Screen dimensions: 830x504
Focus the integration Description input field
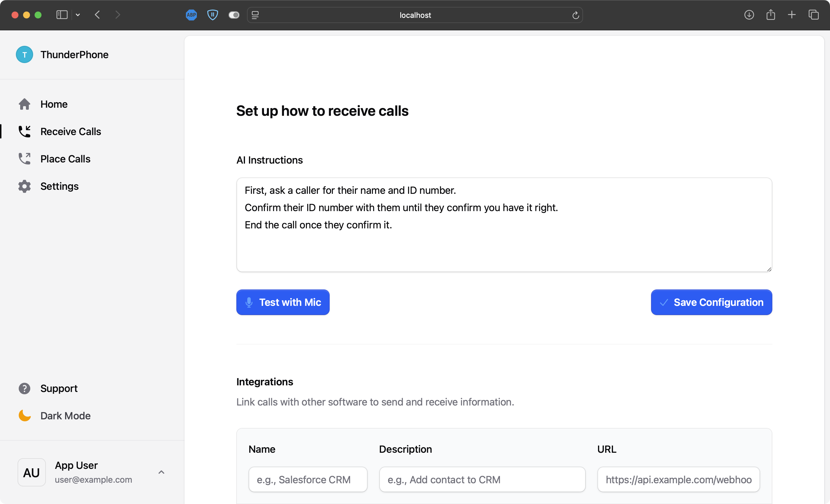pos(482,479)
